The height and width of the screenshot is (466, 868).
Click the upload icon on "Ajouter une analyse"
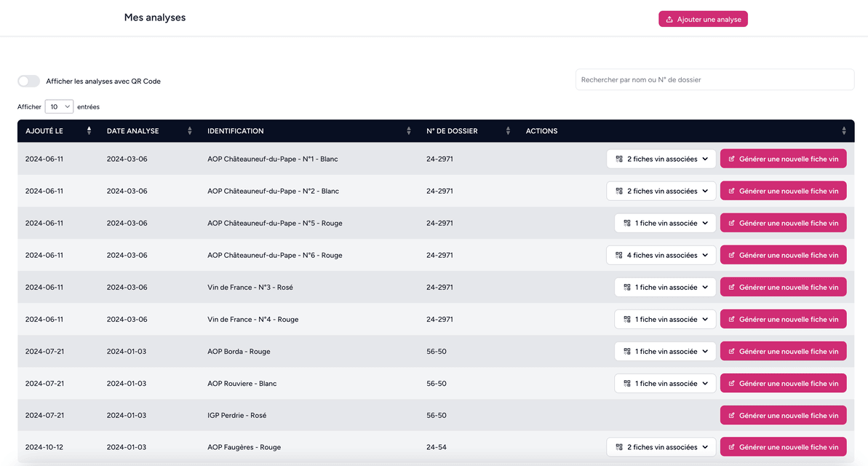point(669,19)
